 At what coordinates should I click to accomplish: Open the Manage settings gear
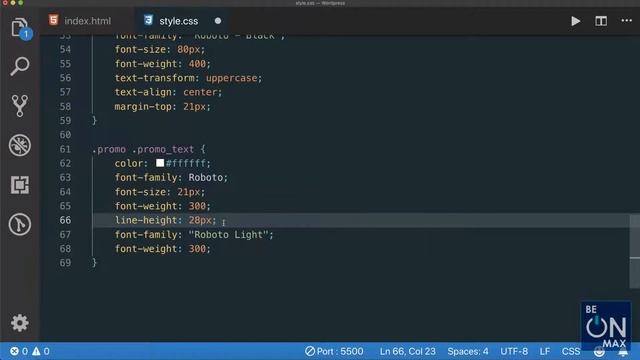pyautogui.click(x=20, y=323)
